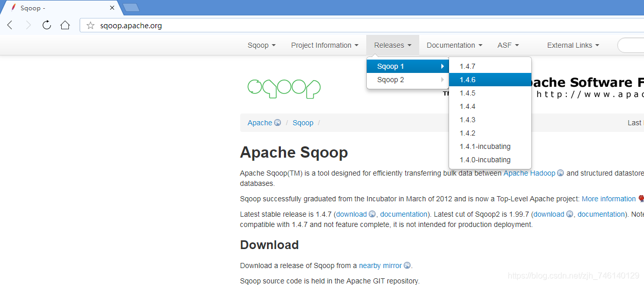Select release 1.4.4
The height and width of the screenshot is (285, 644).
[490, 106]
